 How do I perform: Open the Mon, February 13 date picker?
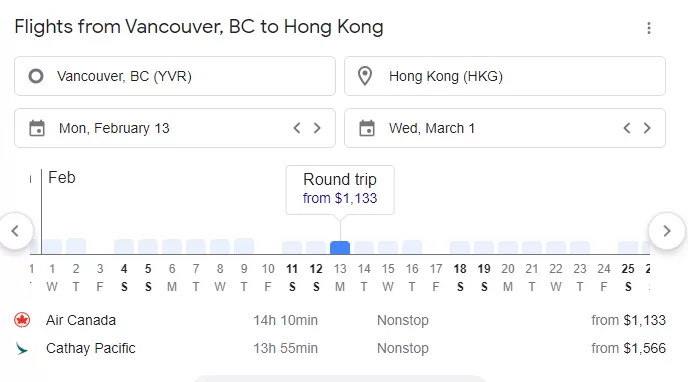click(175, 128)
